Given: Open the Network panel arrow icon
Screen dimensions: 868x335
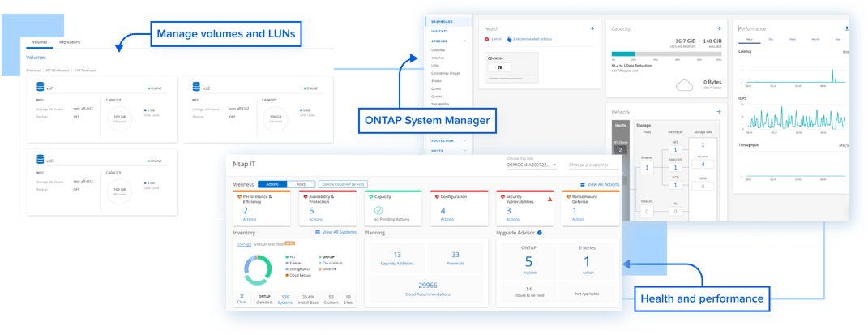Looking at the screenshot, I should pyautogui.click(x=718, y=111).
